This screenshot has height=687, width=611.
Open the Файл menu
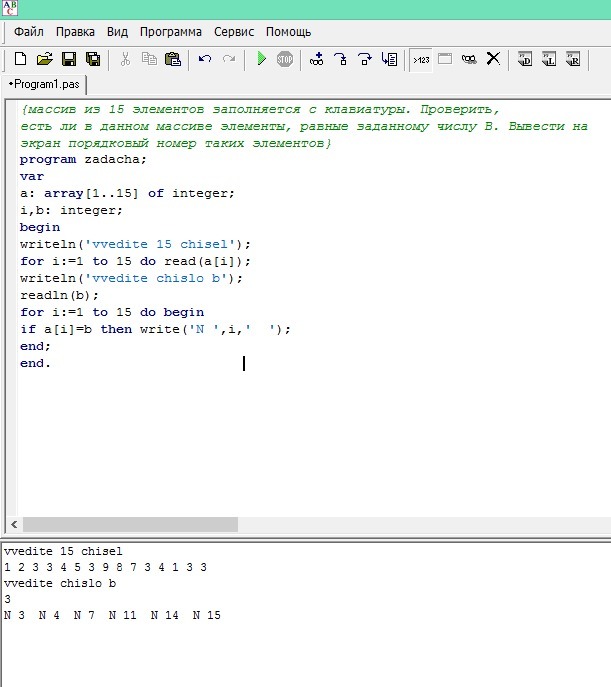[x=29, y=31]
